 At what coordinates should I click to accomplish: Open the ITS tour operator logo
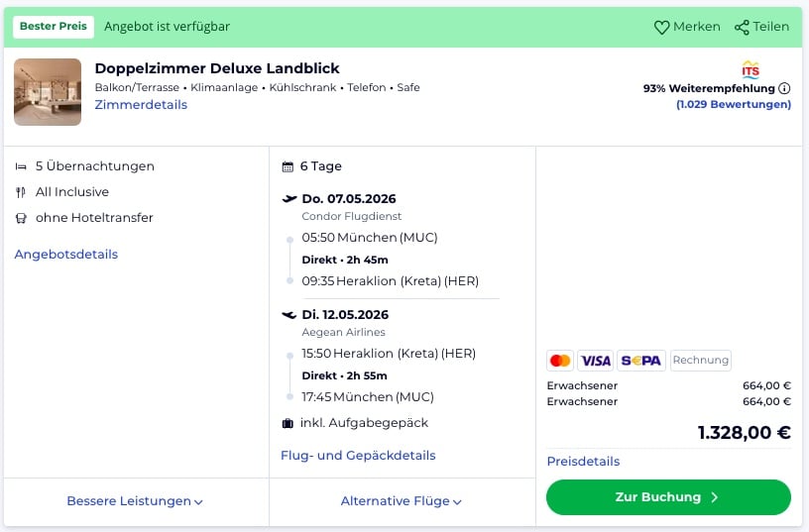(x=751, y=69)
